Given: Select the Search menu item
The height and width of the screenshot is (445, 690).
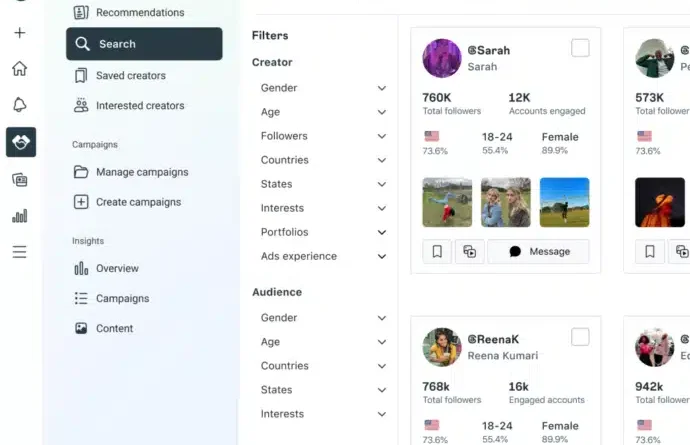Looking at the screenshot, I should point(144,44).
